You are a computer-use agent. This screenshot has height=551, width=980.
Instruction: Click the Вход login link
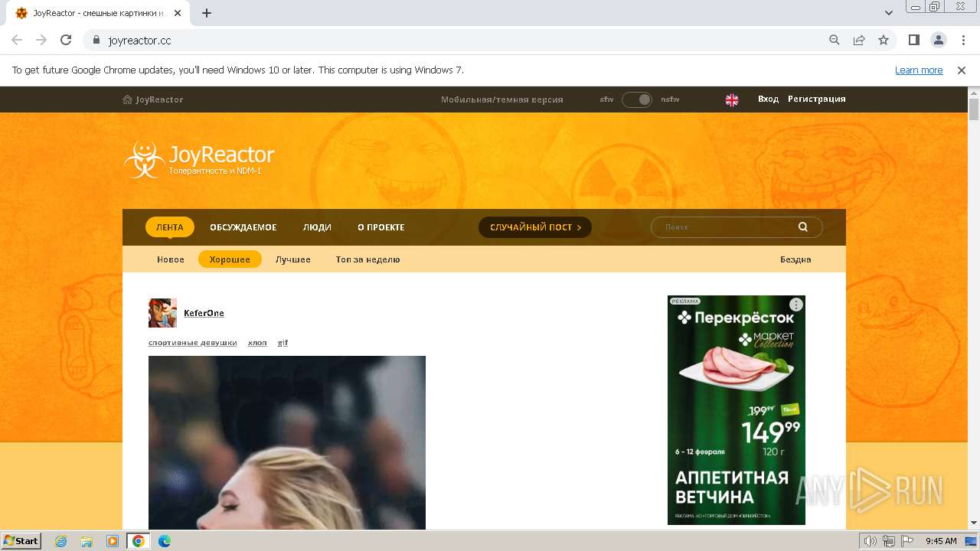[x=768, y=99]
